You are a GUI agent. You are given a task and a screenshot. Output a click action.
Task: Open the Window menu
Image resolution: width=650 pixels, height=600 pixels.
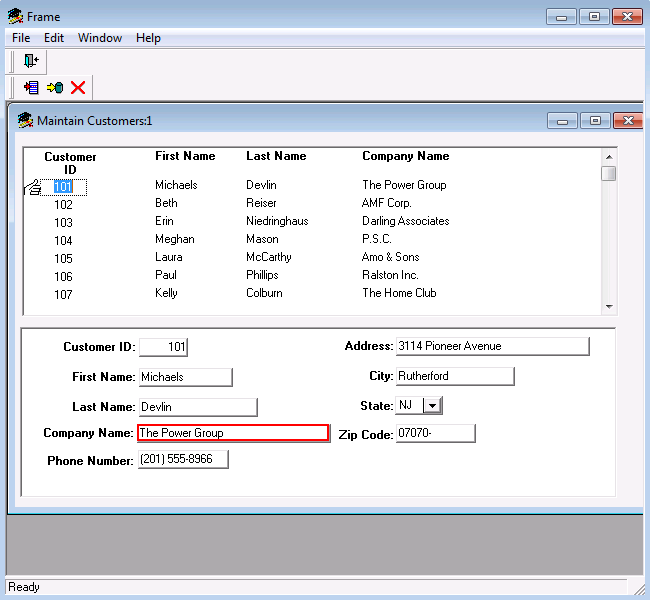(x=100, y=38)
